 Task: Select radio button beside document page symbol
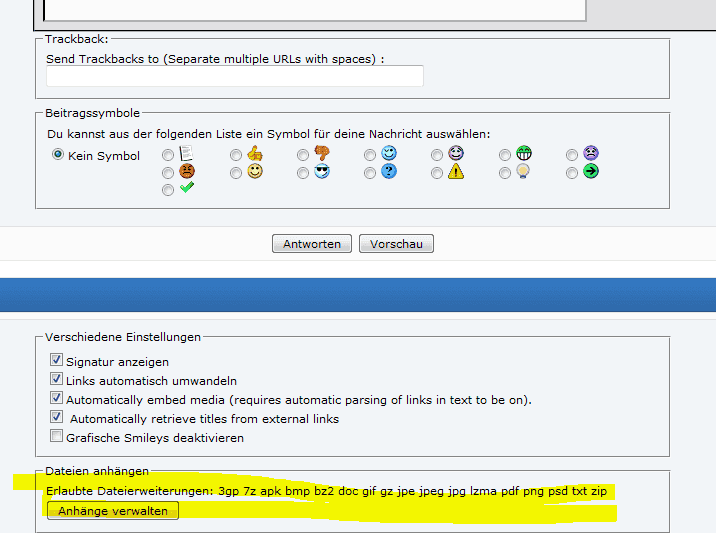(168, 155)
